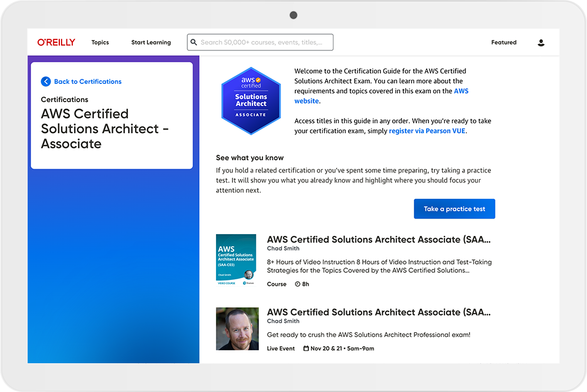Image resolution: width=587 pixels, height=392 pixels.
Task: Click the Course type label
Action: point(276,284)
